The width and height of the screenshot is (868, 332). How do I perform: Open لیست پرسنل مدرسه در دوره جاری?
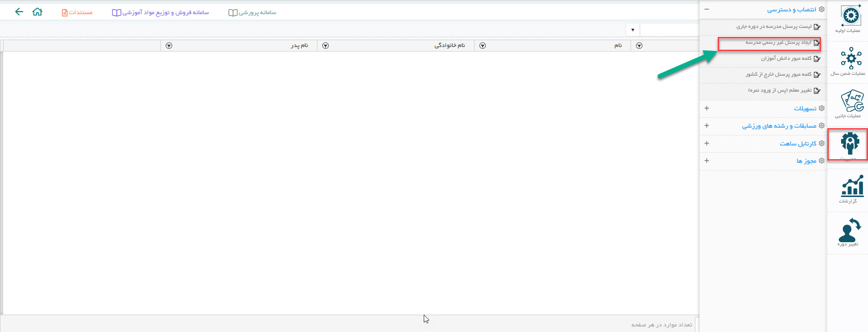tap(774, 26)
